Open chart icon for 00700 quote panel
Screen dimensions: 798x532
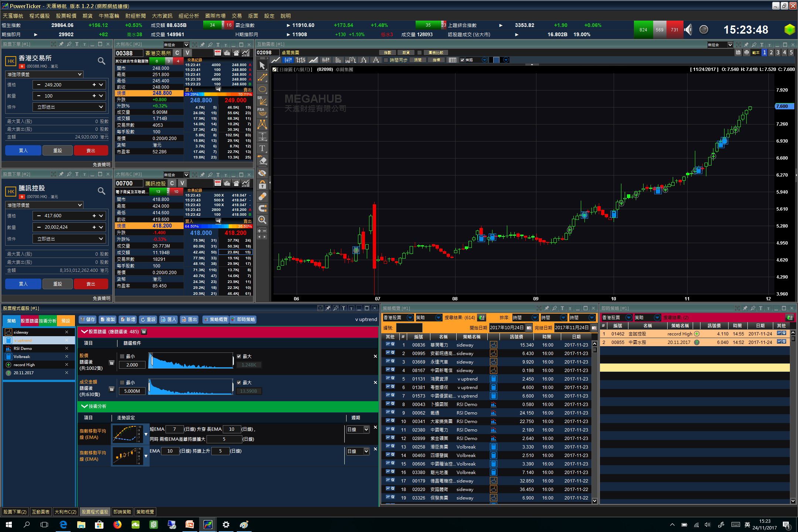(246, 183)
